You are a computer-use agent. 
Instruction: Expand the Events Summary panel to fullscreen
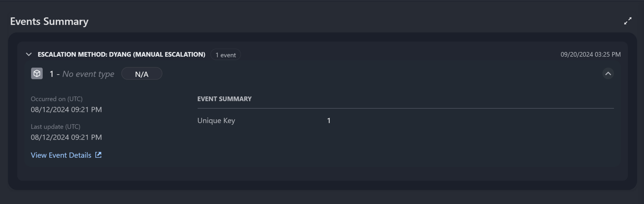pos(627,21)
